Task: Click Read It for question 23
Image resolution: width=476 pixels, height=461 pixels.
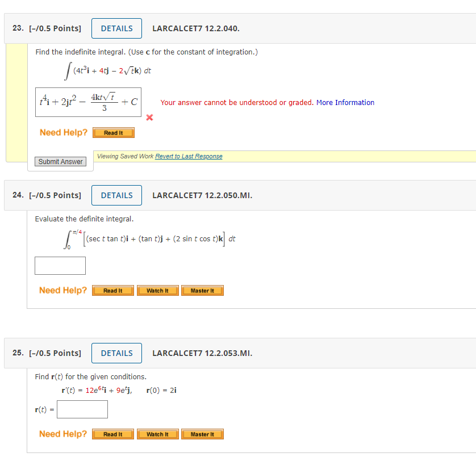Action: coord(113,132)
